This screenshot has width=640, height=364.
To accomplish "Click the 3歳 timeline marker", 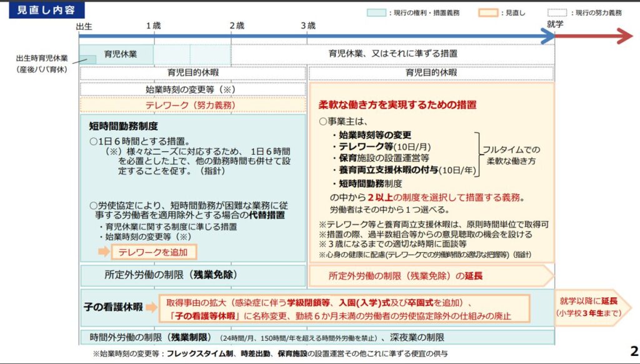I will (x=307, y=26).
